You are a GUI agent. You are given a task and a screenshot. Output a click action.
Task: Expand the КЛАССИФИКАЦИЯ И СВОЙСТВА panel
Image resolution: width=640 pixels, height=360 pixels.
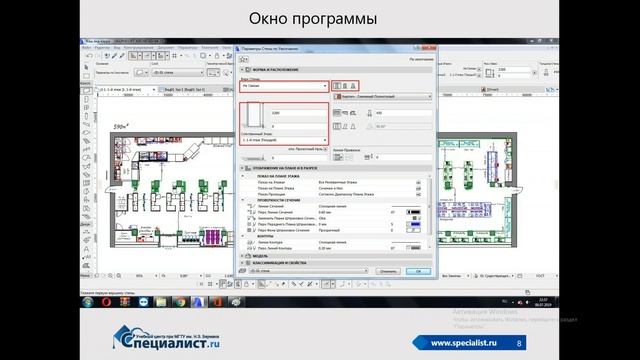(x=242, y=263)
